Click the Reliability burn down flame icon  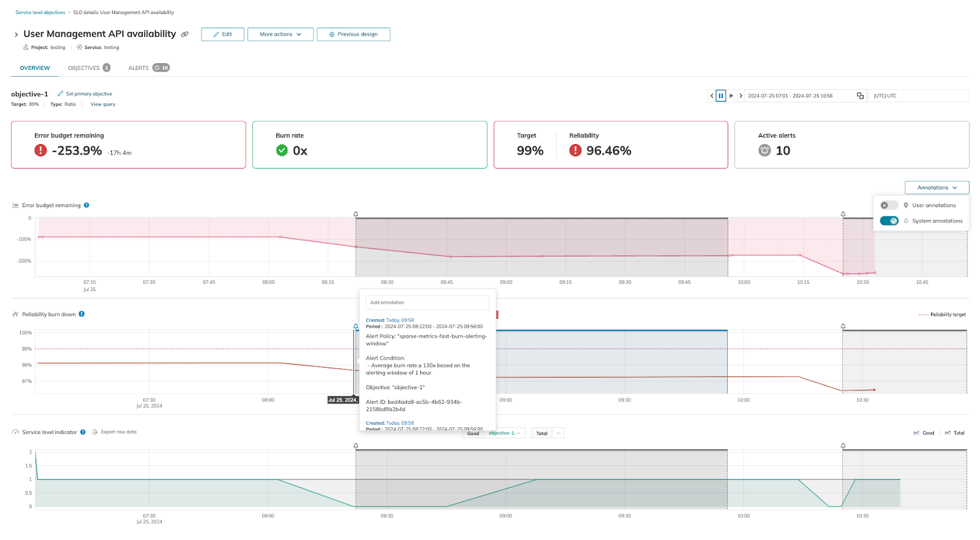15,314
